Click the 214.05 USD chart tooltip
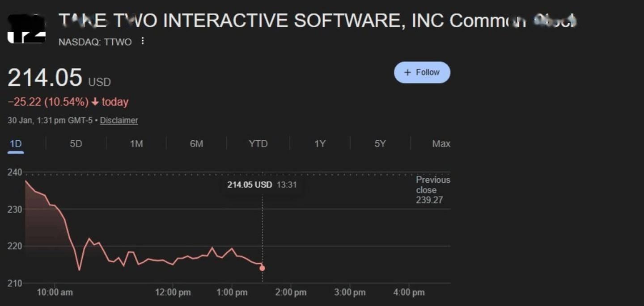The height and width of the screenshot is (306, 644). [x=262, y=184]
